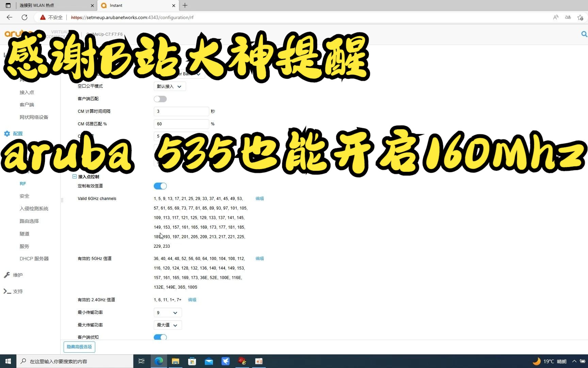Collapse the 接入点控制 section
The height and width of the screenshot is (368, 588).
point(75,177)
